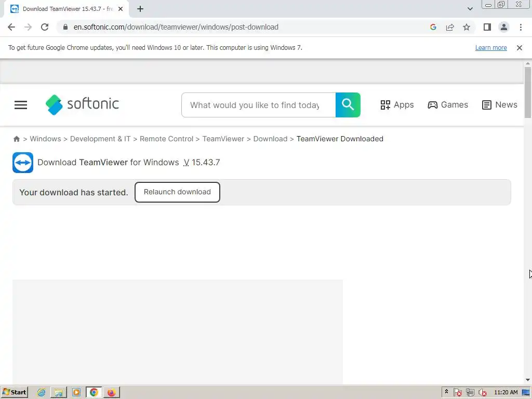Open TeamViewer breadcrumb link
This screenshot has height=399, width=532.
223,139
